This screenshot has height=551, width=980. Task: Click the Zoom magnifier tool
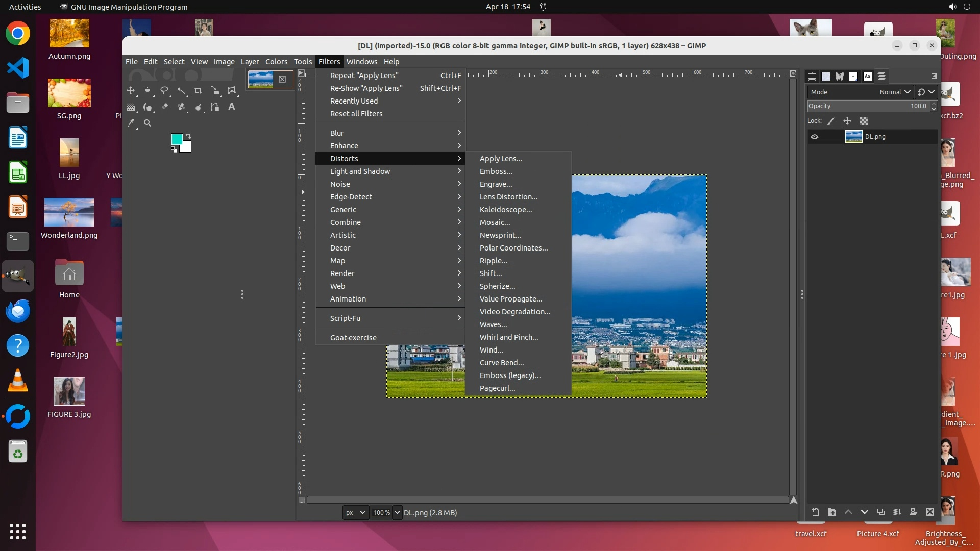click(148, 123)
